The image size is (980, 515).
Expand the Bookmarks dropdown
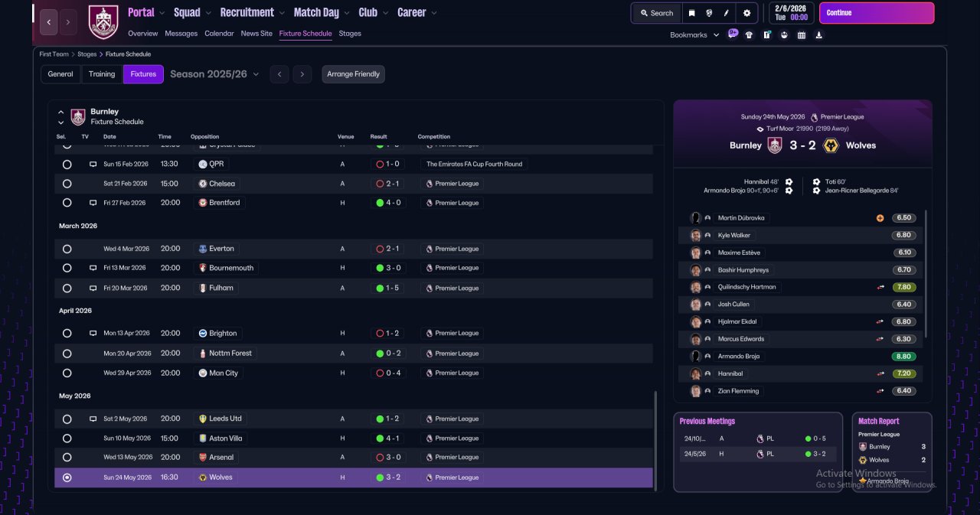click(694, 35)
